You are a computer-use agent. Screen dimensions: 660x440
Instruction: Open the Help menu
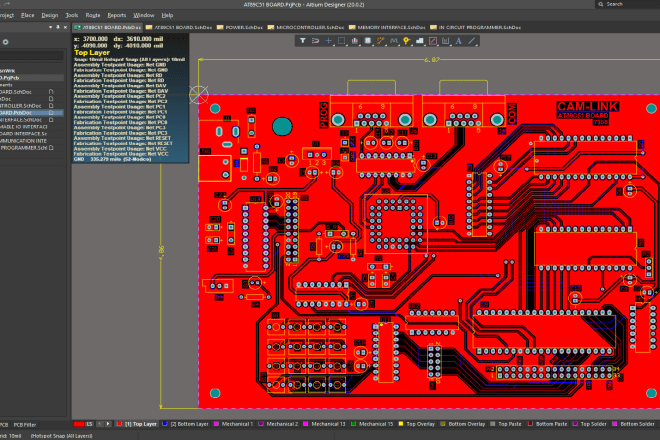(167, 15)
